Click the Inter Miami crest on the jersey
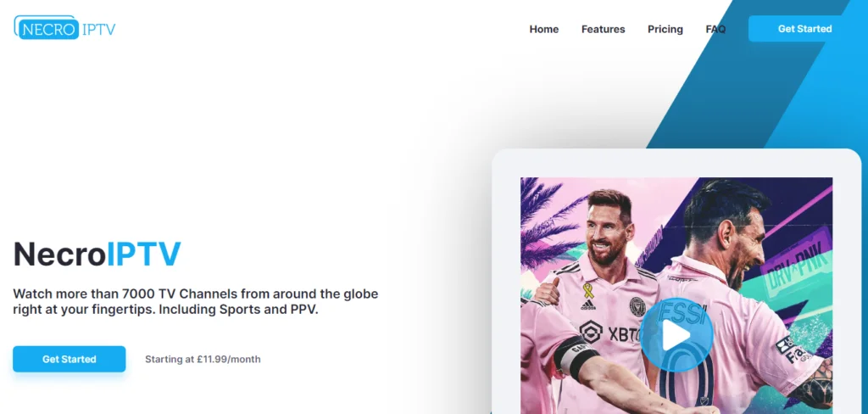The width and height of the screenshot is (868, 414). click(637, 306)
